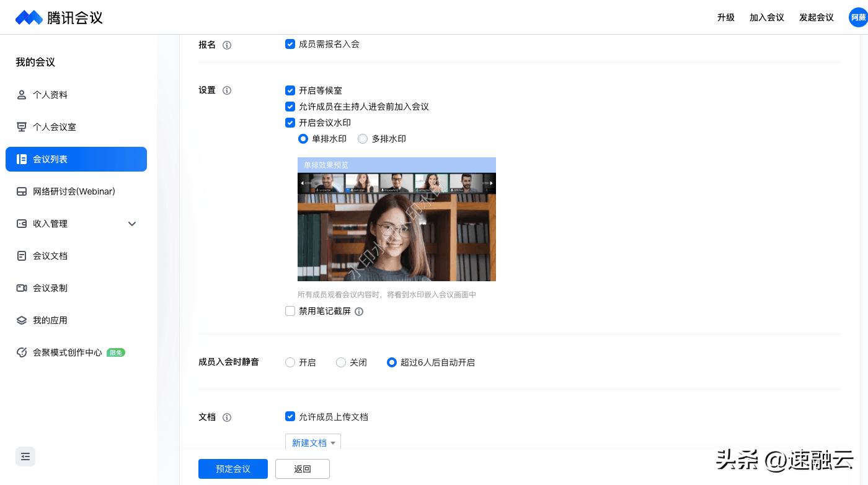868x485 pixels.
Task: Click the 返回 button
Action: [303, 469]
